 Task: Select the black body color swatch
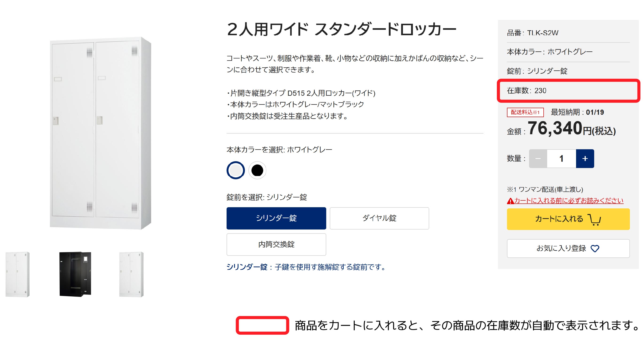click(257, 170)
